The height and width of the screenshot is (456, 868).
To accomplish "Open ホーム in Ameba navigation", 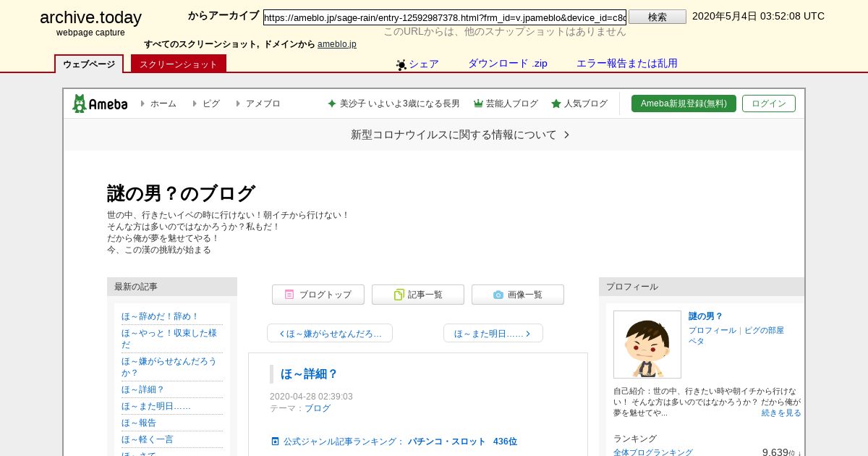I will (x=163, y=104).
